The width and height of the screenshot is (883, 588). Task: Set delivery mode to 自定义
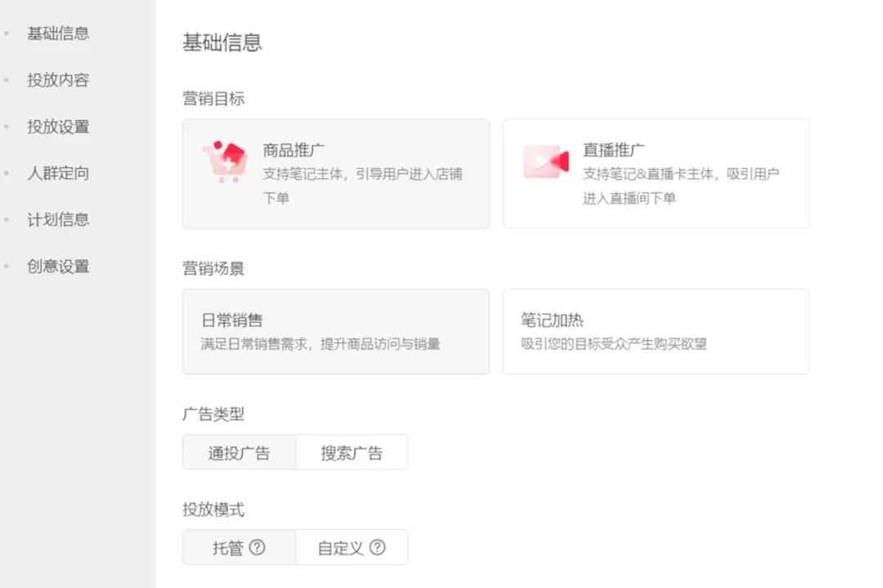[x=352, y=547]
